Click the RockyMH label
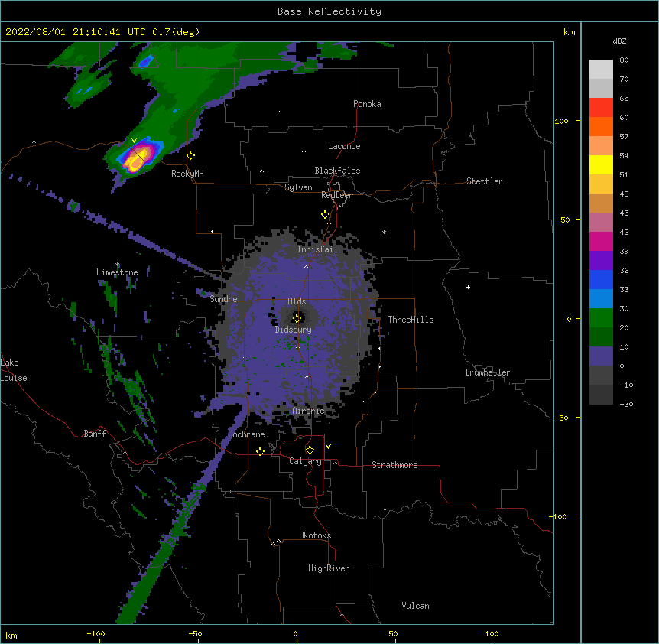This screenshot has height=644, width=659. 187,174
